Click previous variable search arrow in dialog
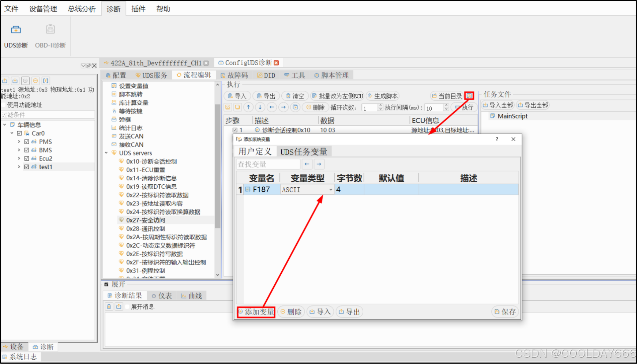The height and width of the screenshot is (364, 638). pos(307,164)
